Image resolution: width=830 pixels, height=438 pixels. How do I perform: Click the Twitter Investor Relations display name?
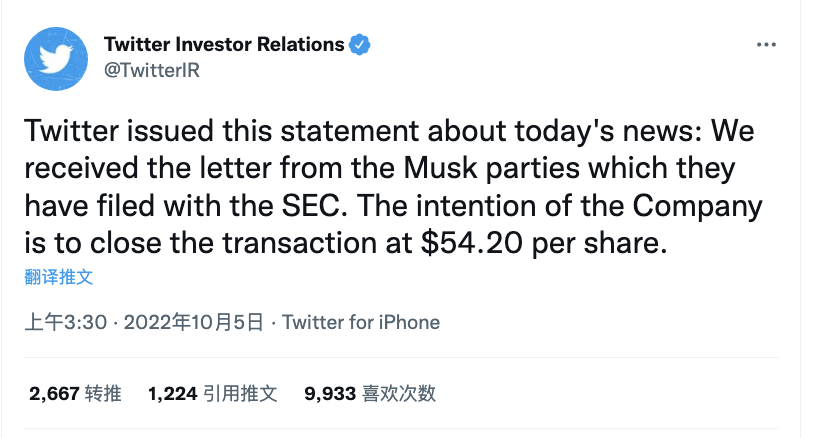[x=224, y=44]
